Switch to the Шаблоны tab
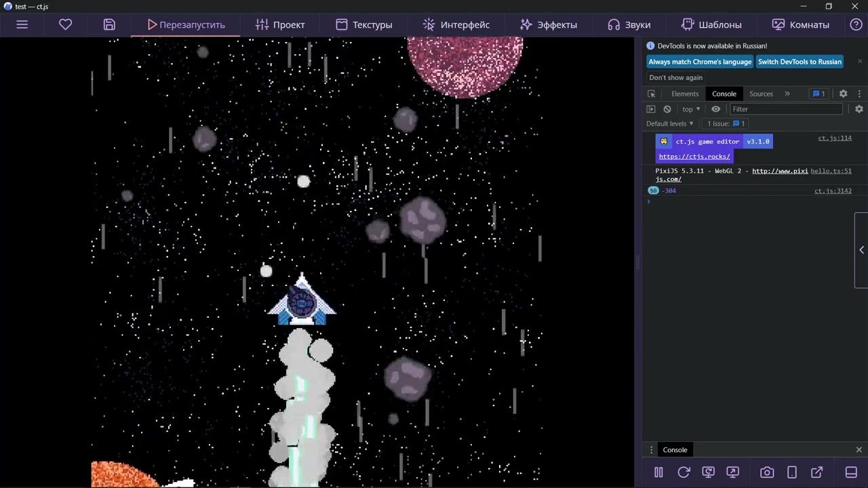 point(711,24)
